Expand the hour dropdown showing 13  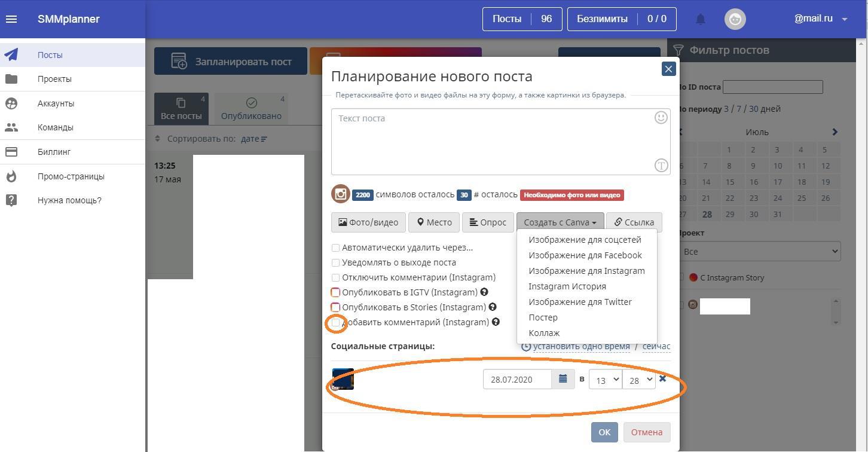click(x=605, y=380)
